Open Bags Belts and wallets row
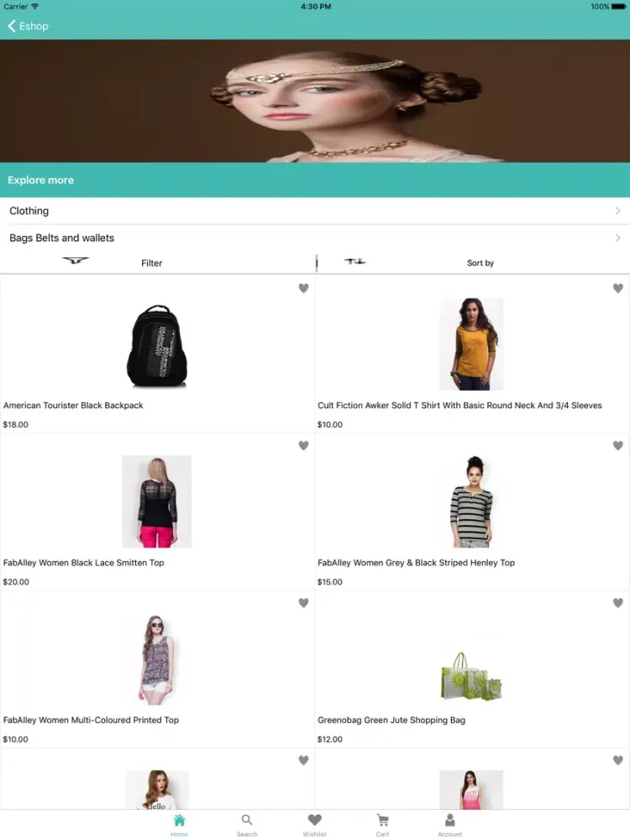Image resolution: width=630 pixels, height=840 pixels. [x=315, y=238]
